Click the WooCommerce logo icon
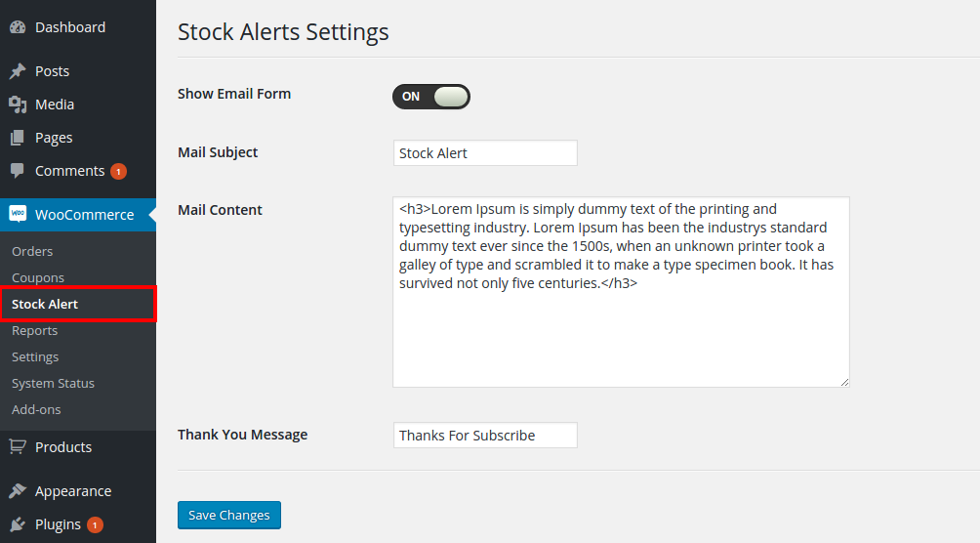The width and height of the screenshot is (980, 543). (x=18, y=214)
